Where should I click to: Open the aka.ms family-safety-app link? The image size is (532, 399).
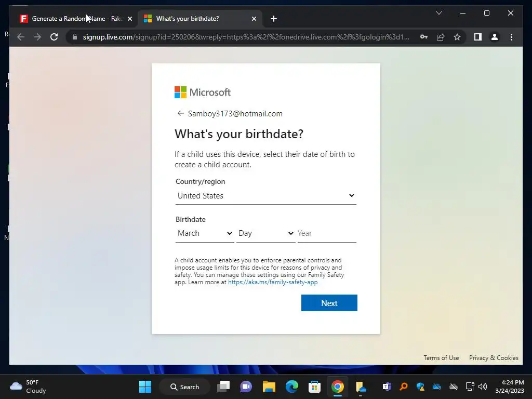coord(273,282)
